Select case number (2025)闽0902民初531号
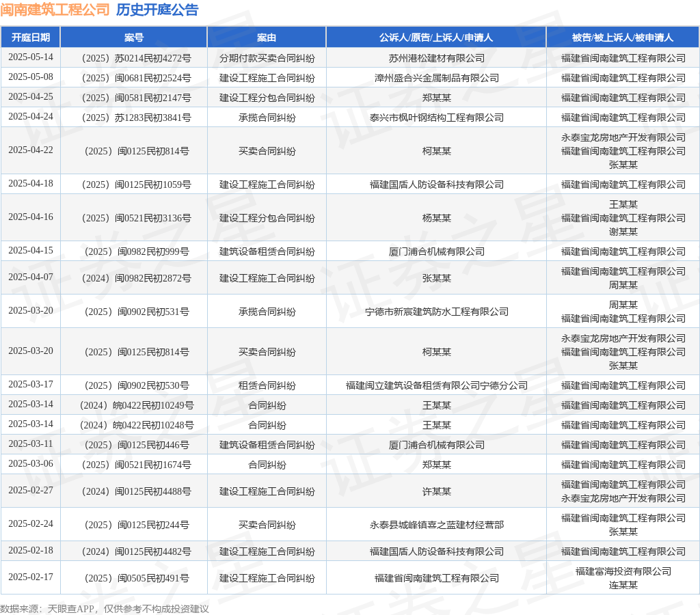Screen dimensions: 700x615 [136, 312]
